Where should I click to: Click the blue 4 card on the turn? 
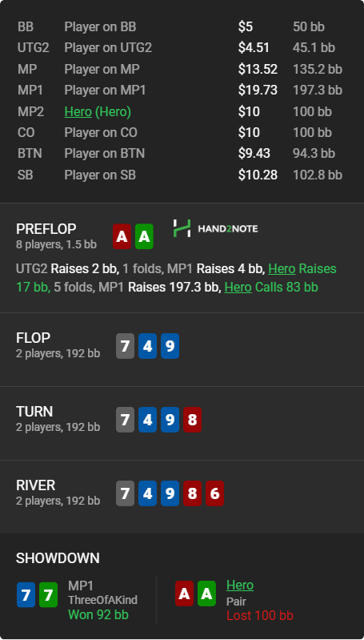[147, 420]
